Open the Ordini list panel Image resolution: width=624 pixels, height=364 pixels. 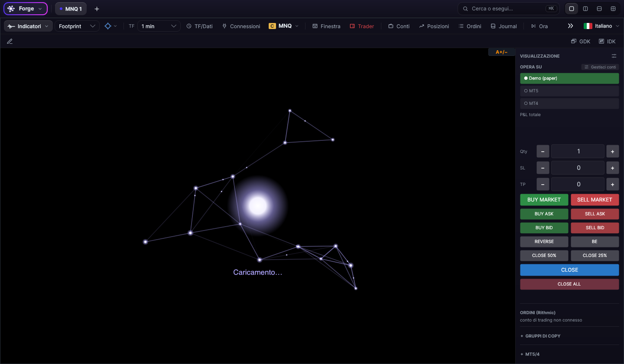pos(470,26)
